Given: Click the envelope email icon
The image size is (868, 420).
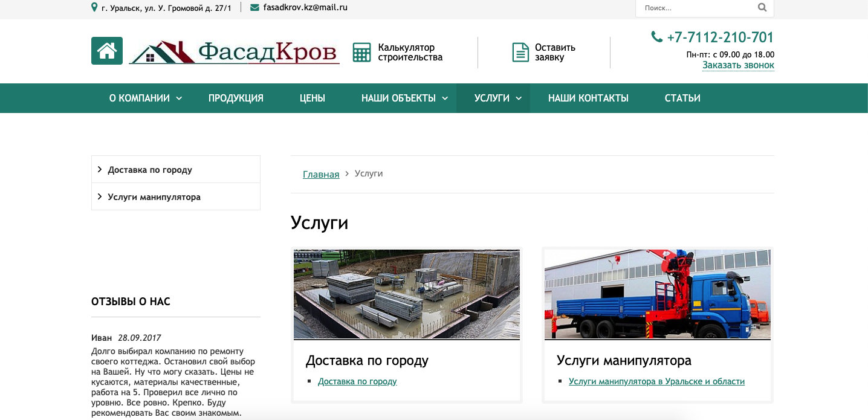Looking at the screenshot, I should point(254,8).
